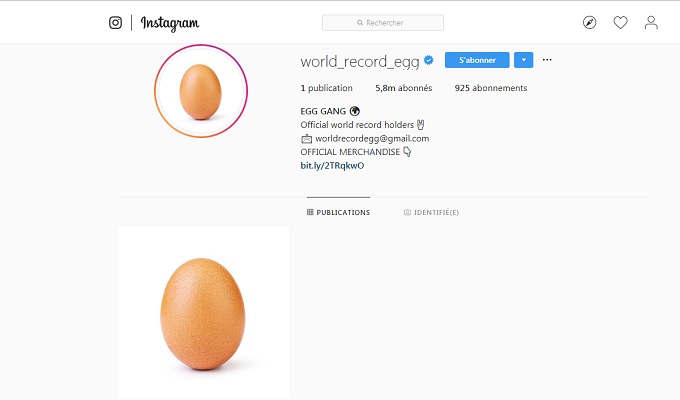Open the 925 abonnements list
The height and width of the screenshot is (400, 680).
click(x=491, y=88)
